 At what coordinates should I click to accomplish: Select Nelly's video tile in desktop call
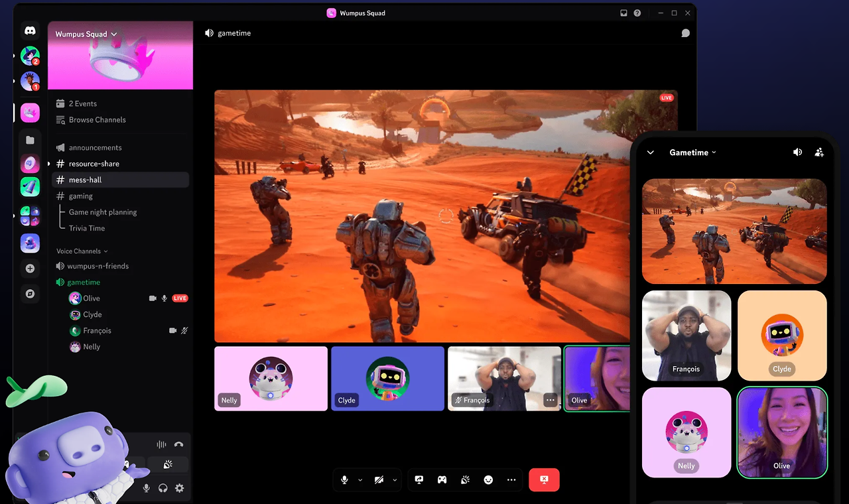pos(271,379)
